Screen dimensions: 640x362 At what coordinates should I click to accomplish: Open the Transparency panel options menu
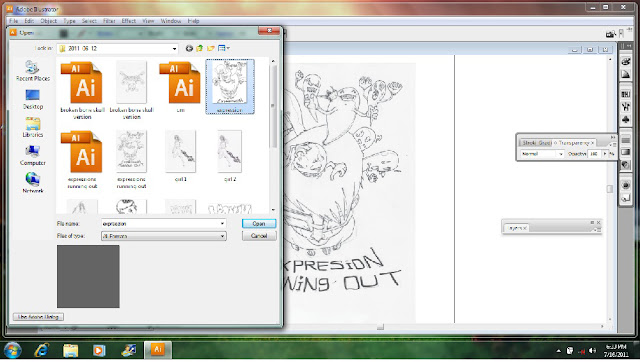point(612,144)
